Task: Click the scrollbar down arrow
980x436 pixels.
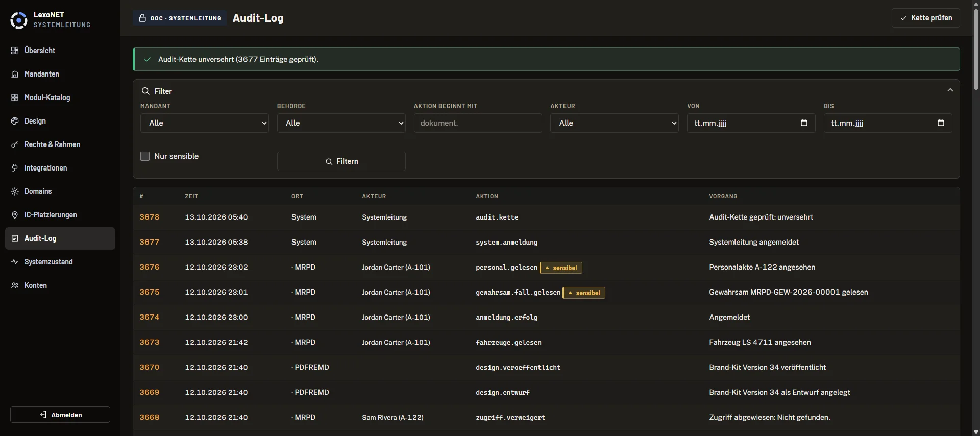Action: tap(976, 432)
